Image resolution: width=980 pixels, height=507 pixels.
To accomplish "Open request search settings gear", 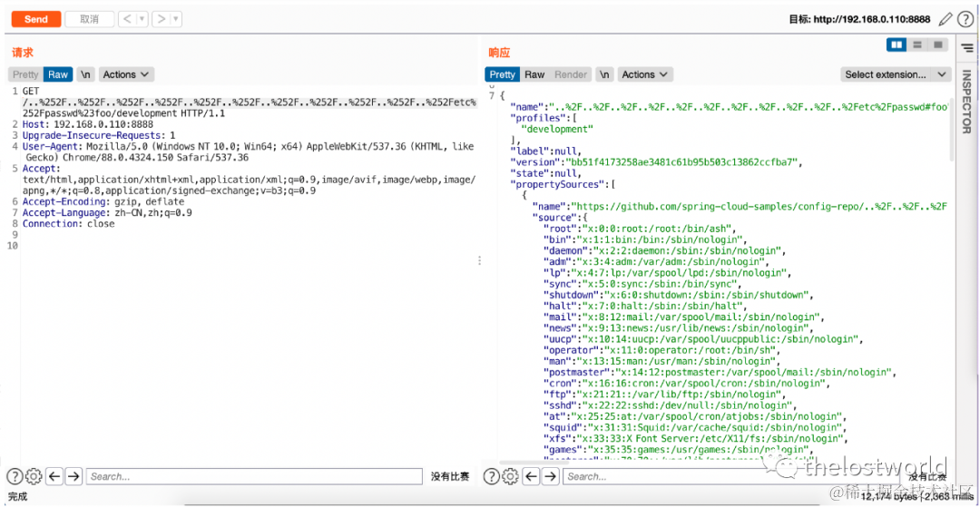I will coord(34,476).
